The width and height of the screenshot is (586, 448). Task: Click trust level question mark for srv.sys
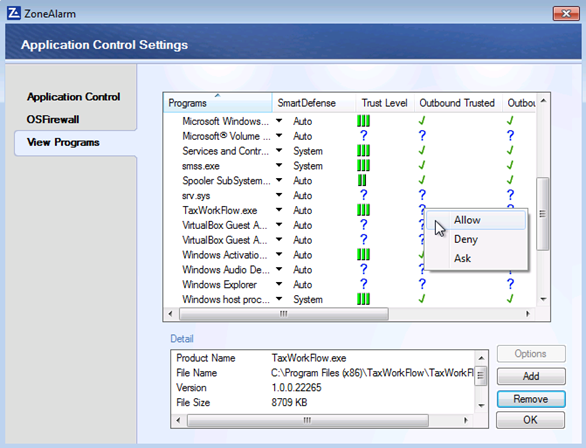click(x=363, y=195)
